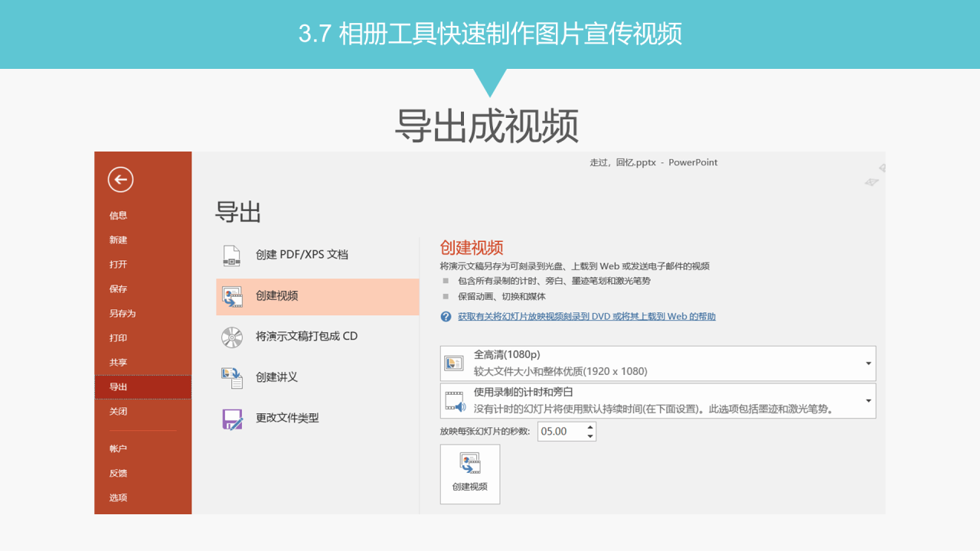Click the seconds per slide 05.00 field
The width and height of the screenshot is (980, 551).
[x=561, y=432]
